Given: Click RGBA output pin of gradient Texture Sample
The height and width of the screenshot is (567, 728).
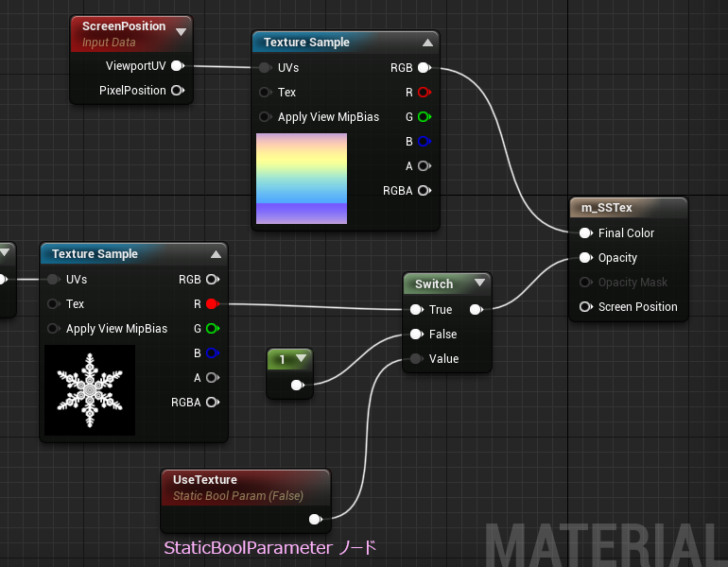Looking at the screenshot, I should coord(425,191).
